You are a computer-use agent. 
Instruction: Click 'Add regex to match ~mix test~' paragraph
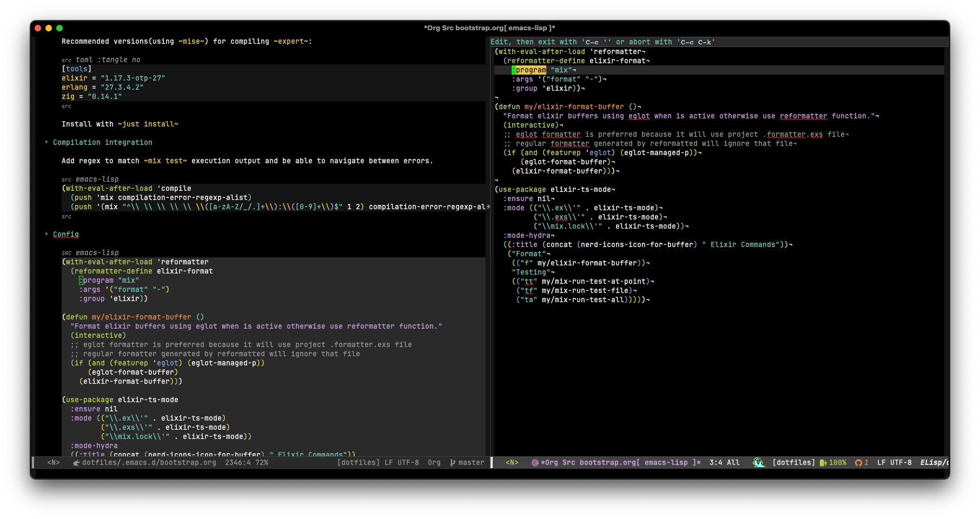coord(247,161)
